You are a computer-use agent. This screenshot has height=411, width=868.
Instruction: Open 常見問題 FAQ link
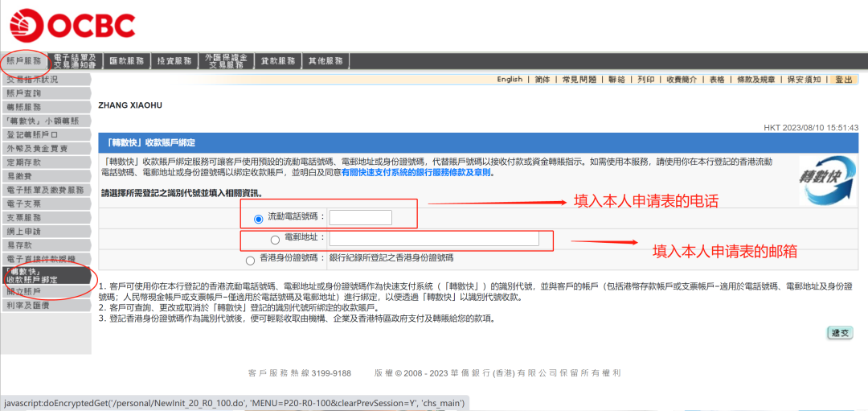pos(579,79)
